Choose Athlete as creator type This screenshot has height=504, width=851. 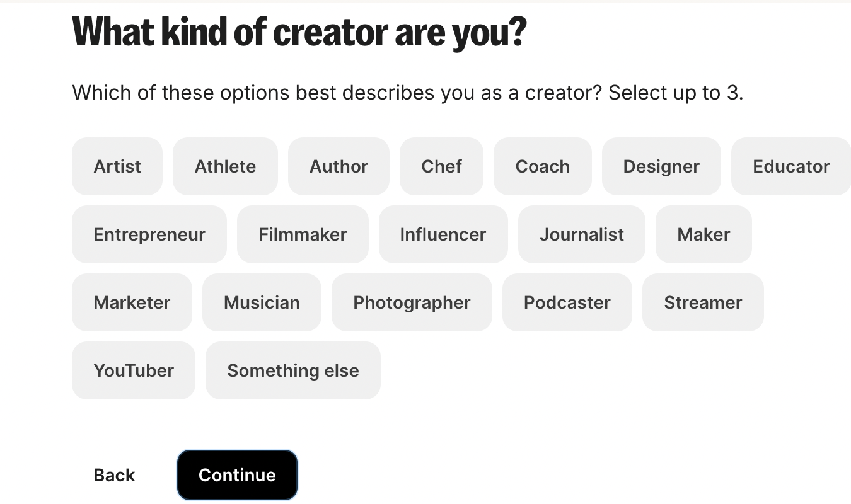pos(225,166)
